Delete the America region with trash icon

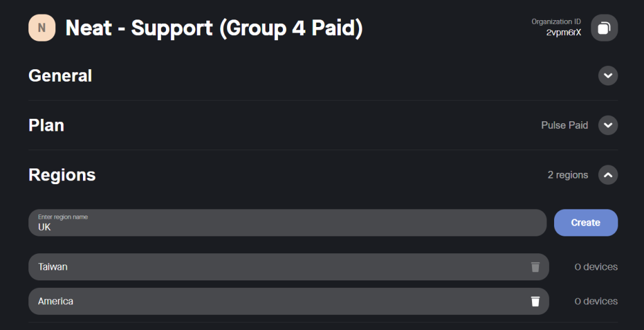tap(535, 302)
